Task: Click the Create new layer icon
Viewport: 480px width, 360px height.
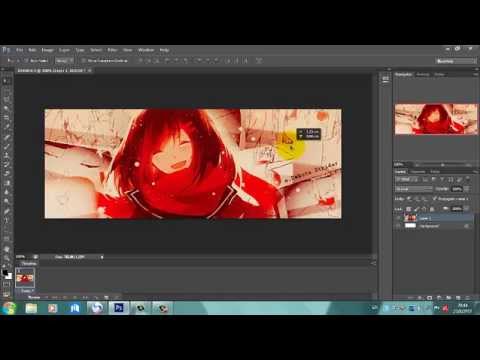Action: [458, 298]
